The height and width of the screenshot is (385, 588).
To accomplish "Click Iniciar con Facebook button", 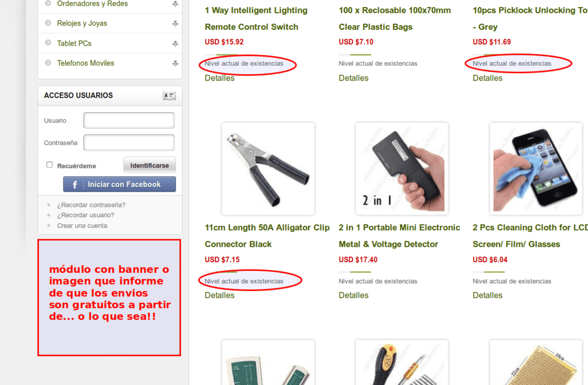I will pos(119,184).
